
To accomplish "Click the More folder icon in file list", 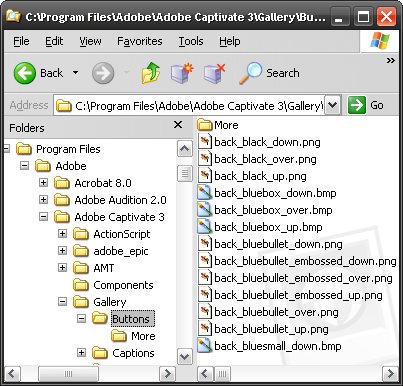I will pos(205,125).
